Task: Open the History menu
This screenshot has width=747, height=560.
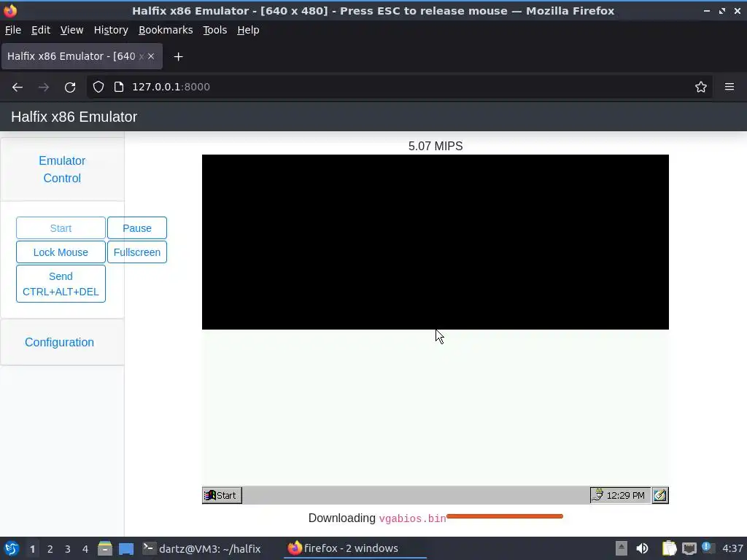Action: (111, 30)
